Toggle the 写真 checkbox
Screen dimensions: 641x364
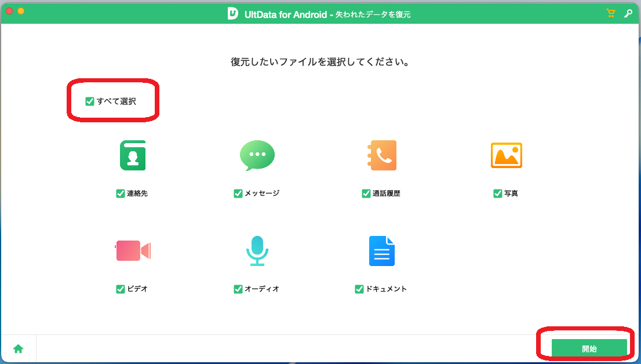click(x=497, y=194)
